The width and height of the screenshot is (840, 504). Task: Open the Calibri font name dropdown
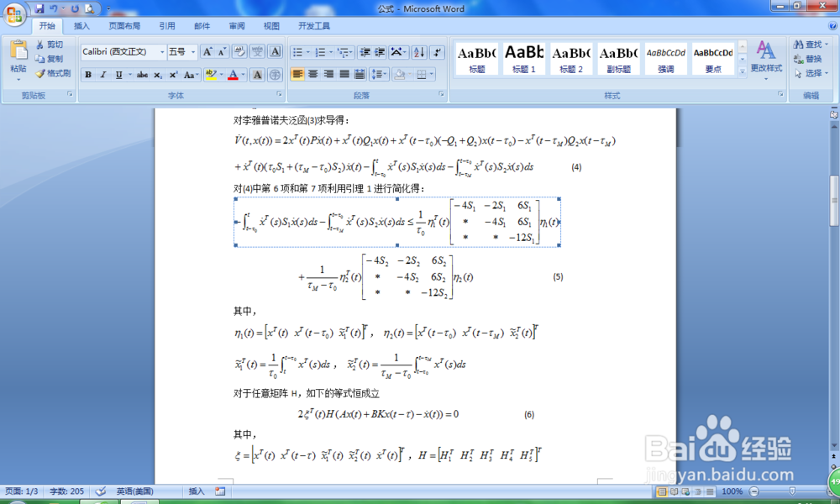pos(162,52)
